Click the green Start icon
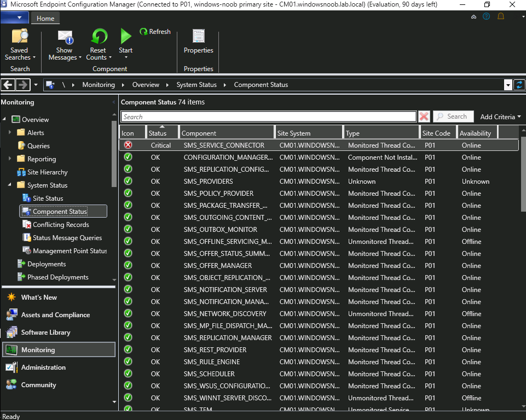 (126, 36)
